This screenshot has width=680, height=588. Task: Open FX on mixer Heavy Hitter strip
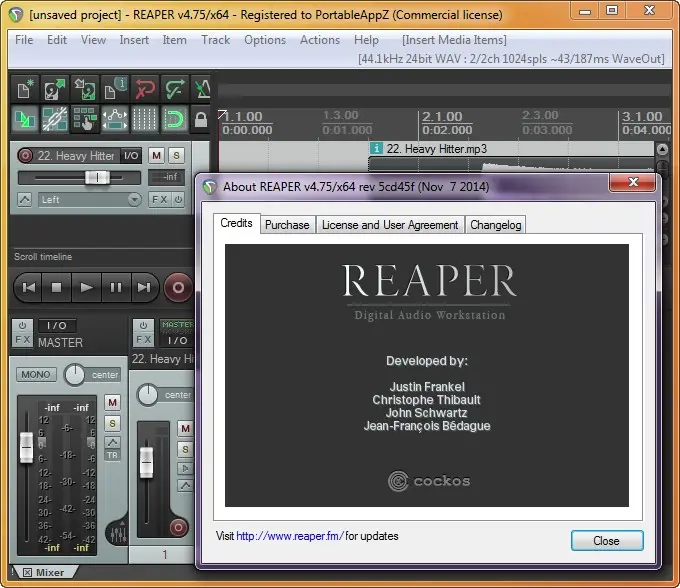143,340
